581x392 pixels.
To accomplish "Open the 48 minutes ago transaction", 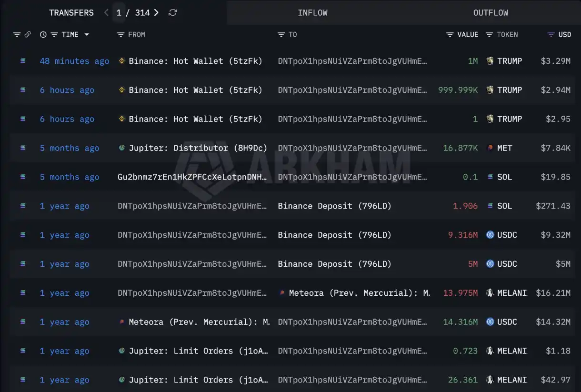I will tap(74, 61).
